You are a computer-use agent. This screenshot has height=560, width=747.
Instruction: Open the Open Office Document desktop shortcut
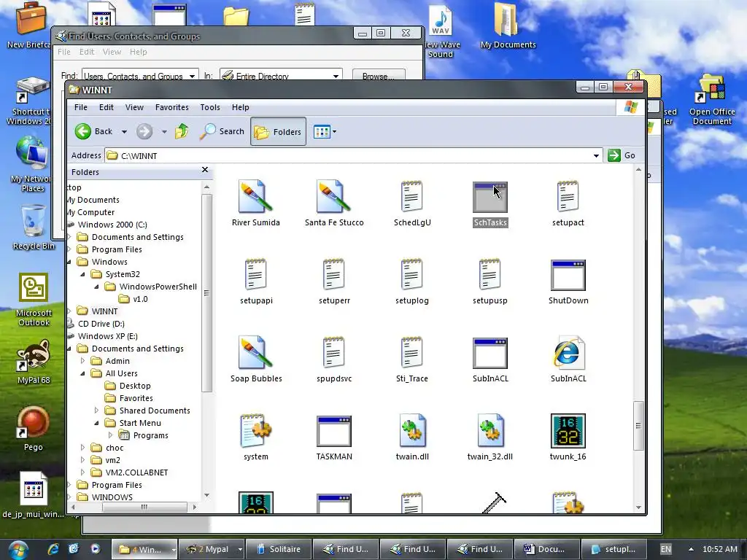[712, 100]
